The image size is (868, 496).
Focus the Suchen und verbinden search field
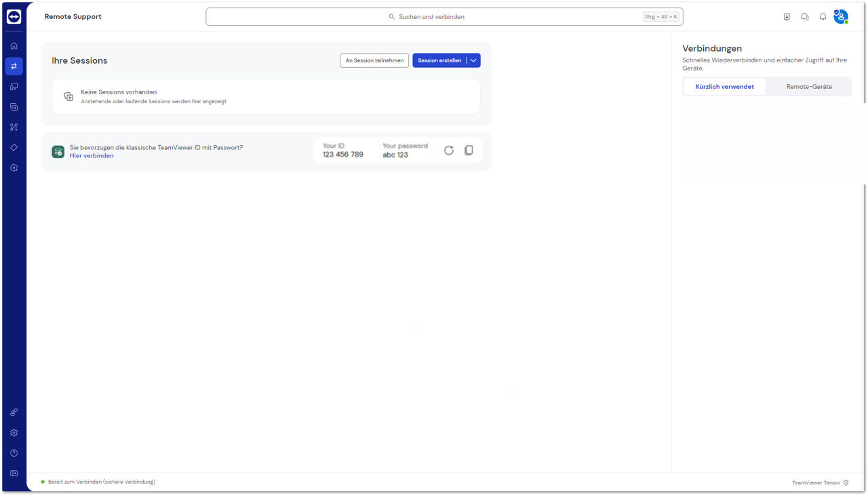[x=444, y=16]
